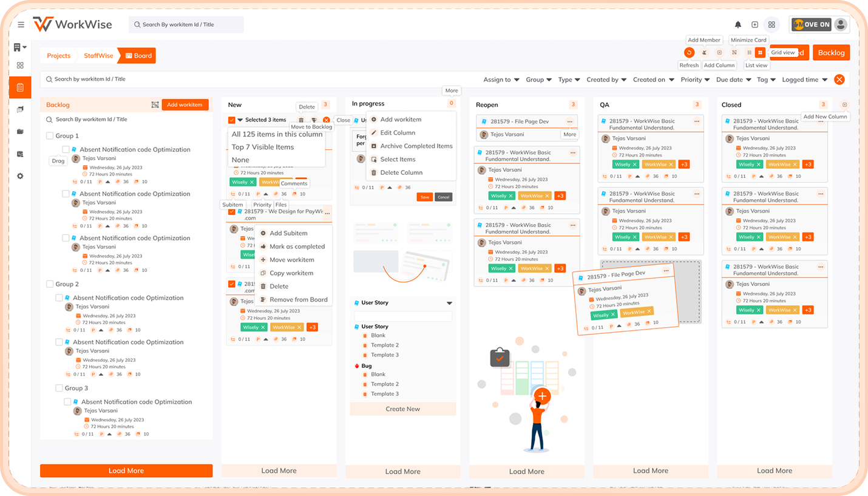Check the Absent Notification item under Group 3
The image size is (868, 496).
(67, 402)
